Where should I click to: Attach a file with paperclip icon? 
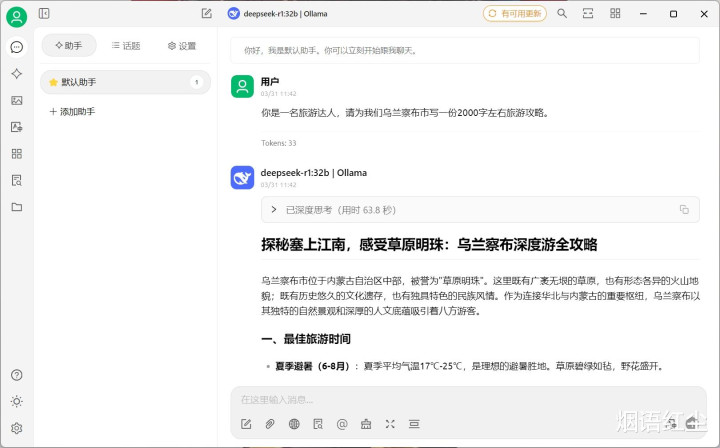click(x=270, y=424)
